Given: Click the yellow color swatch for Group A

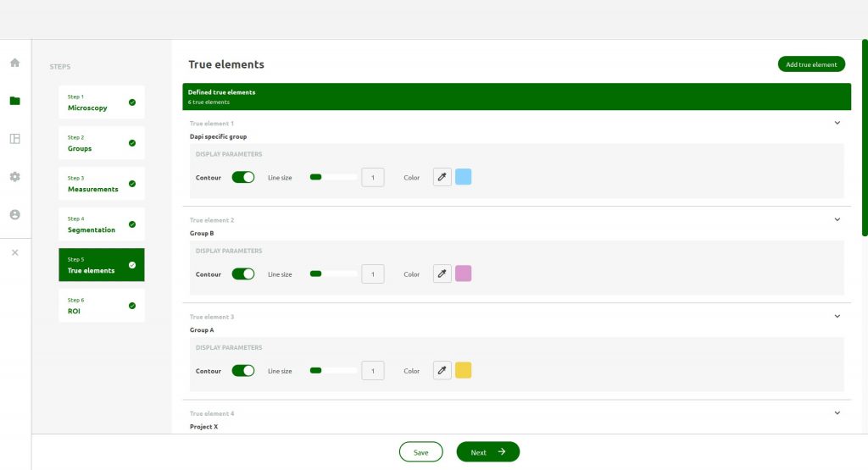Looking at the screenshot, I should click(x=463, y=370).
